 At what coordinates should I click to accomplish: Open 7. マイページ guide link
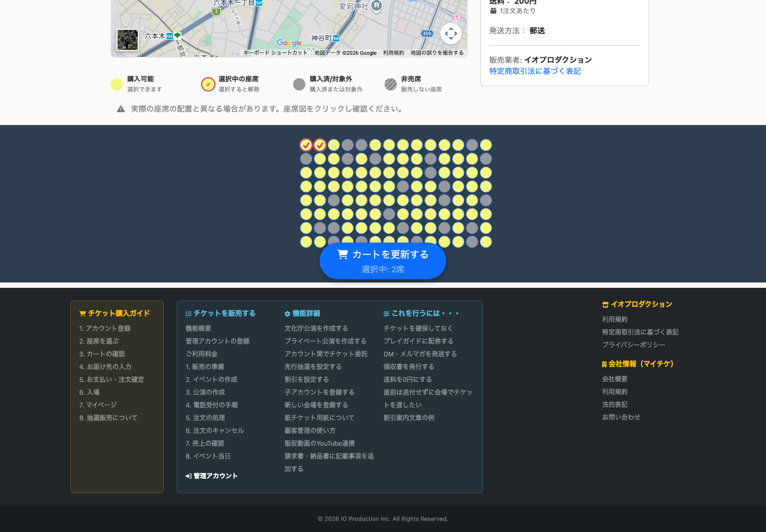pos(98,405)
